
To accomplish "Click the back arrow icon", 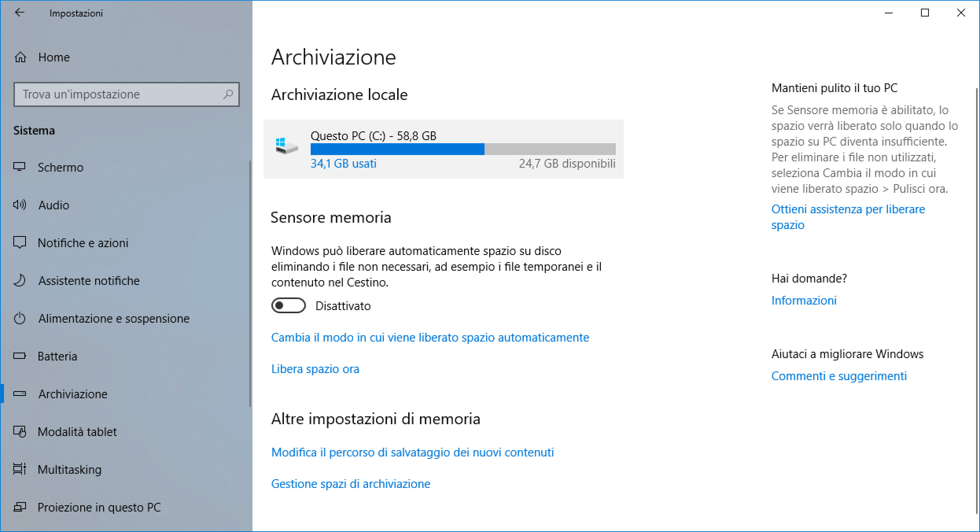I will pos(19,13).
